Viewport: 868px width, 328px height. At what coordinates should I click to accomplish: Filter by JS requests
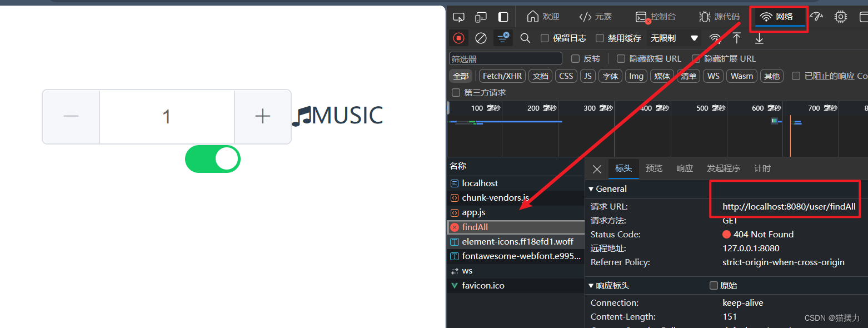point(587,76)
